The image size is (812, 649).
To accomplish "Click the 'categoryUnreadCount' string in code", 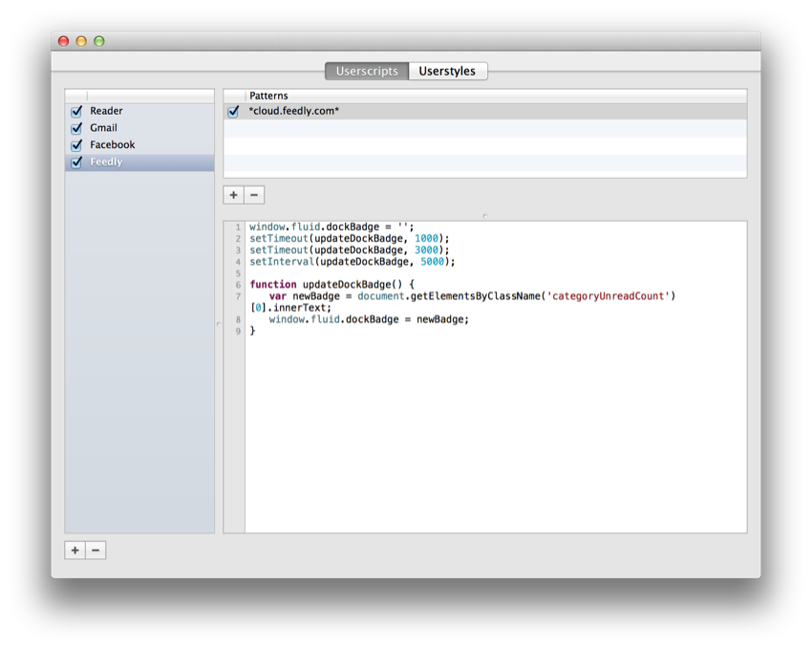I will coord(608,296).
